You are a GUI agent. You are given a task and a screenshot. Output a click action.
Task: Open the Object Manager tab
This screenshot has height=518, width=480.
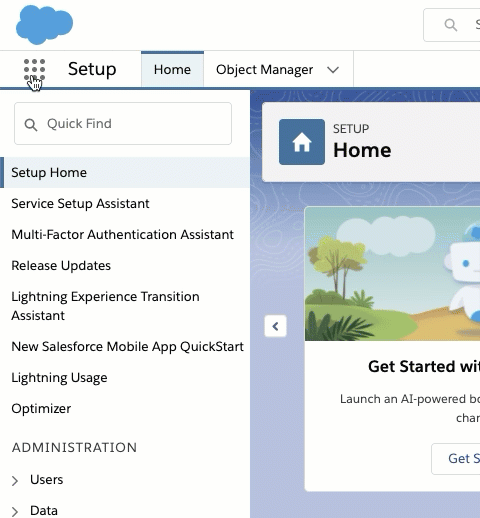[264, 70]
